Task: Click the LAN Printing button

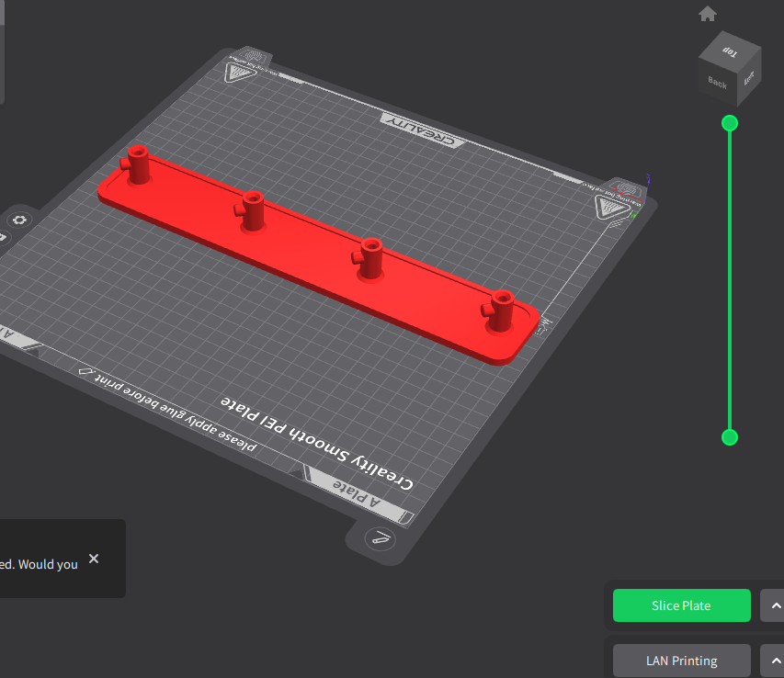Action: 681,661
